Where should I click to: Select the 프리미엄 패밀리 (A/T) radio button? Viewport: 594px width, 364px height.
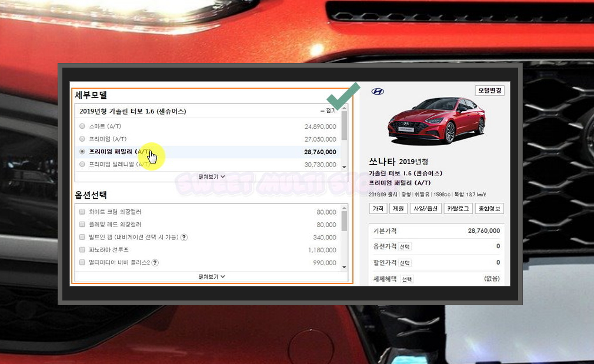coord(82,152)
